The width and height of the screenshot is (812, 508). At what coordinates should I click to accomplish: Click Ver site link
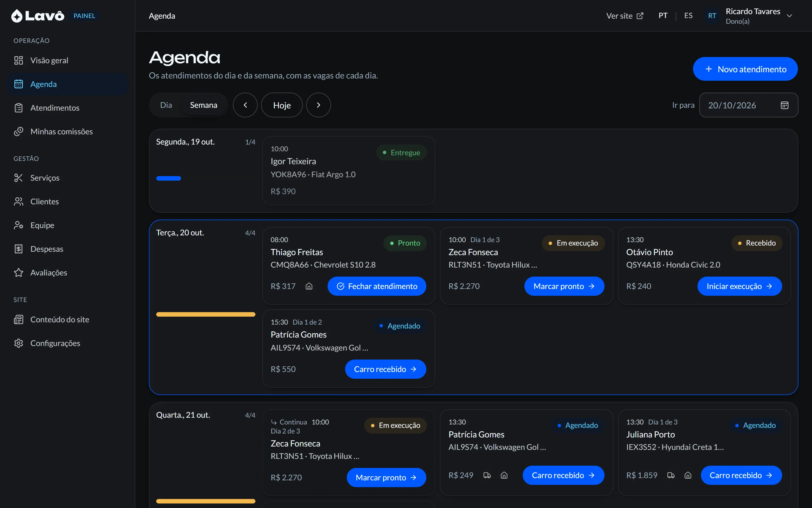[625, 16]
